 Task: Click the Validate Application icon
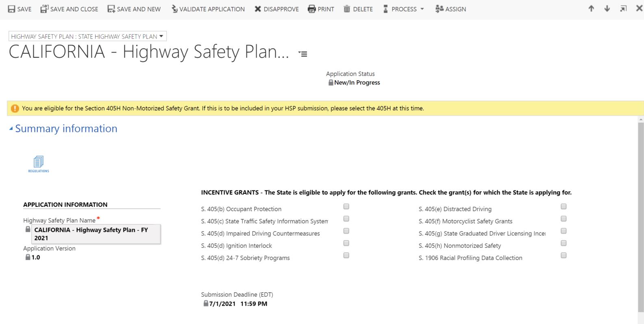pyautogui.click(x=174, y=9)
